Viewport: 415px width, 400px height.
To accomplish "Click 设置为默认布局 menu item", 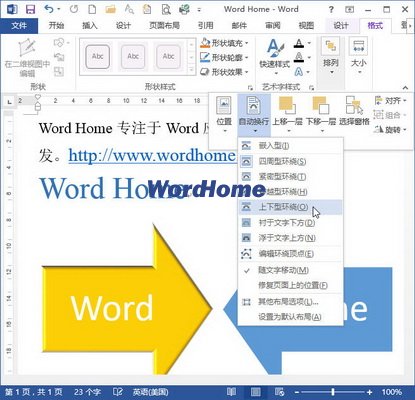I will point(290,317).
